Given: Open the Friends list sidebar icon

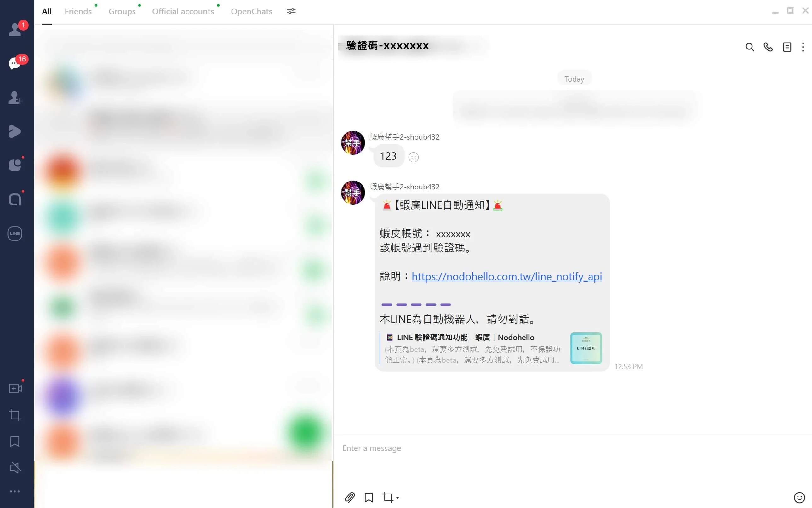Looking at the screenshot, I should [x=15, y=30].
